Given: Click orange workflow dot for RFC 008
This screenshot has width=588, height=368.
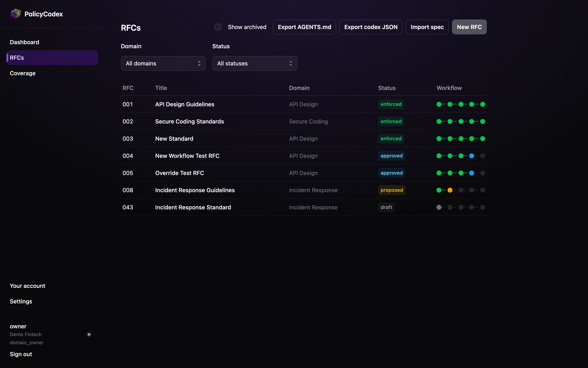Looking at the screenshot, I should tap(450, 190).
